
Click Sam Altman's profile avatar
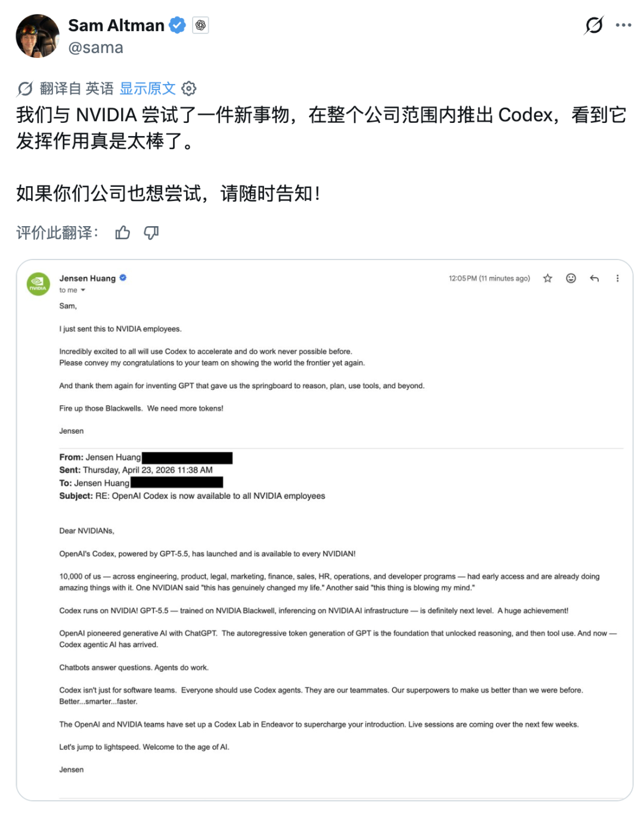click(38, 36)
